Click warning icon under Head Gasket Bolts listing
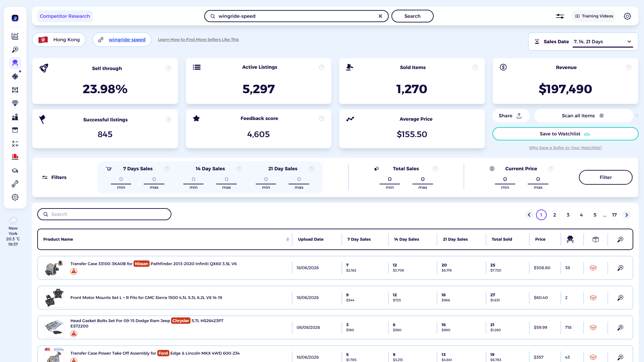The image size is (644, 362). 74,334
